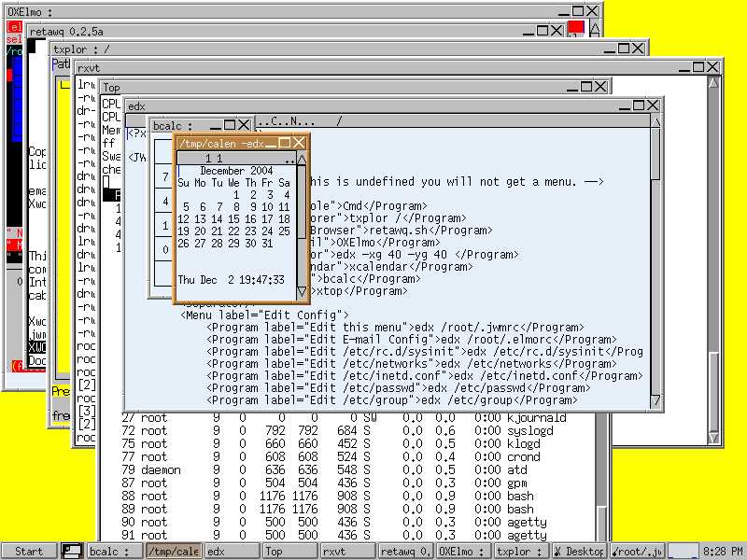Bring OXElmo forward using the taskbar
Image resolution: width=747 pixels, height=560 pixels.
coord(461,551)
